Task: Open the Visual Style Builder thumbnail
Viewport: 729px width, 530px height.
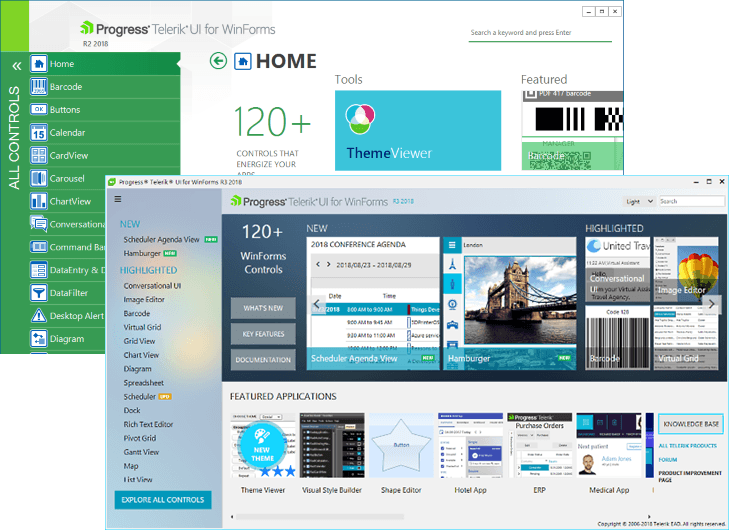Action: point(332,445)
